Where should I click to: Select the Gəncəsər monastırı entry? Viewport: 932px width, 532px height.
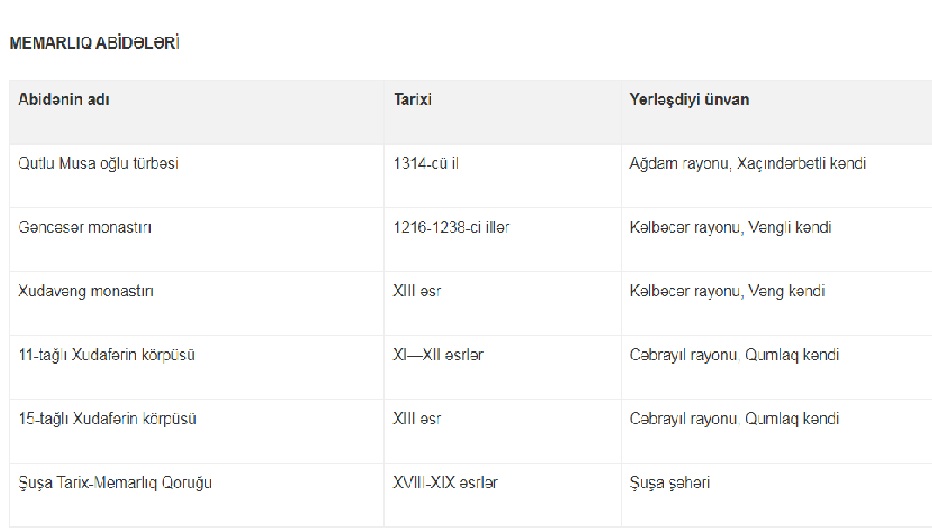[85, 228]
